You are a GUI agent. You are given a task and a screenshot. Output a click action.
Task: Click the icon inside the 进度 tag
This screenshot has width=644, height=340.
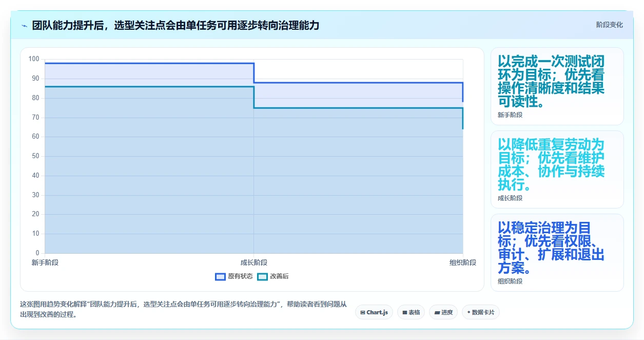437,312
